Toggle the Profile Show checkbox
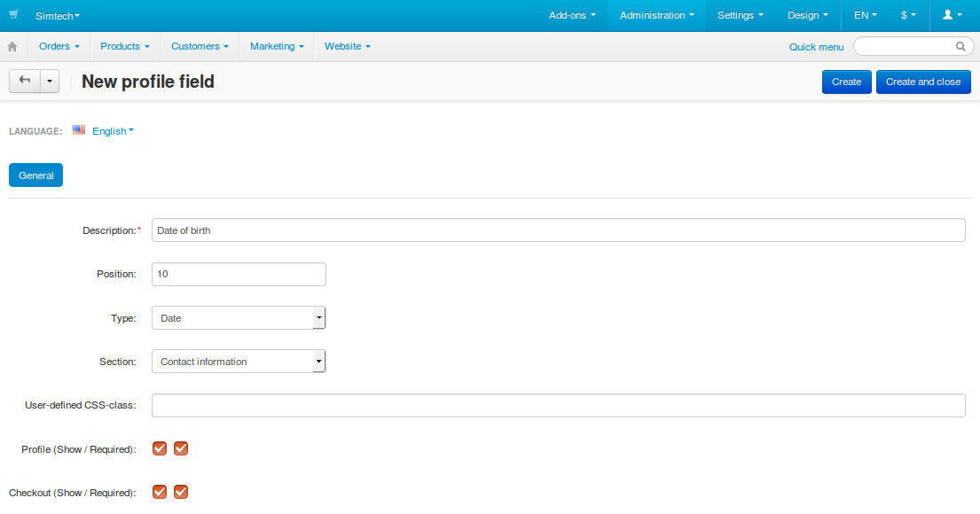The height and width of the screenshot is (514, 980). coord(160,448)
